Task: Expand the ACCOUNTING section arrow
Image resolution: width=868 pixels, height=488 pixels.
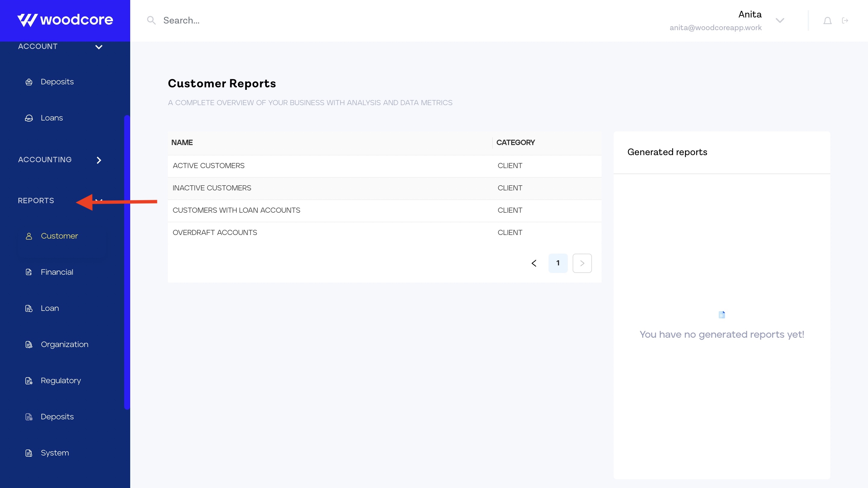Action: (x=99, y=160)
